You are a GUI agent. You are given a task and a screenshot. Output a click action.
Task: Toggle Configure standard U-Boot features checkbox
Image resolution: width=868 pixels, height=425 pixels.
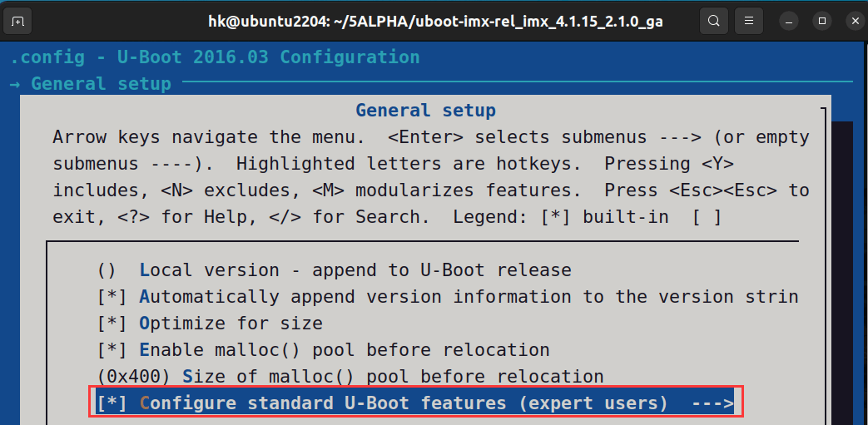coord(111,404)
